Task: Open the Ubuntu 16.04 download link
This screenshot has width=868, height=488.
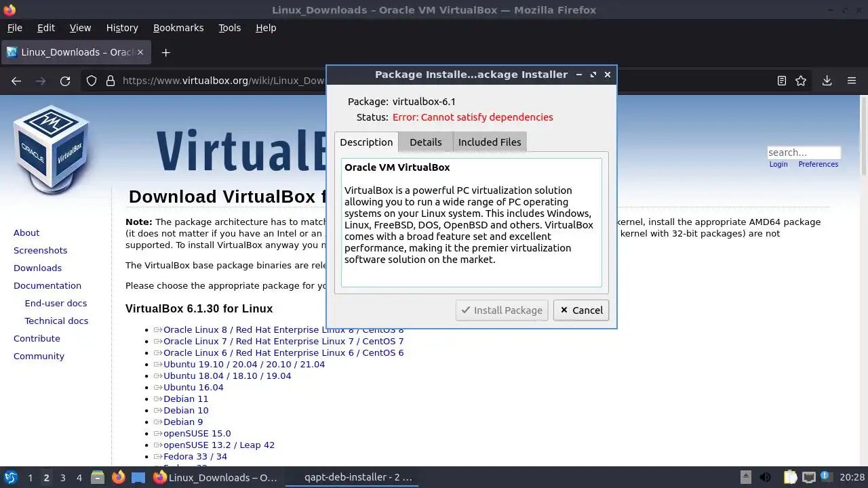Action: click(x=193, y=387)
